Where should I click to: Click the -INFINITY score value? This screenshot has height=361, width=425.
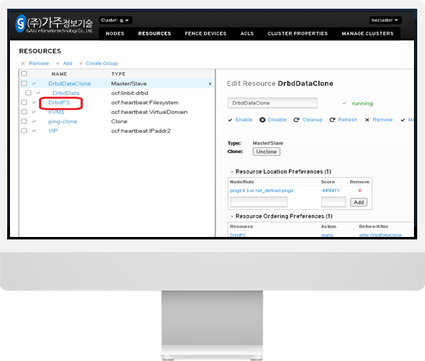[330, 191]
